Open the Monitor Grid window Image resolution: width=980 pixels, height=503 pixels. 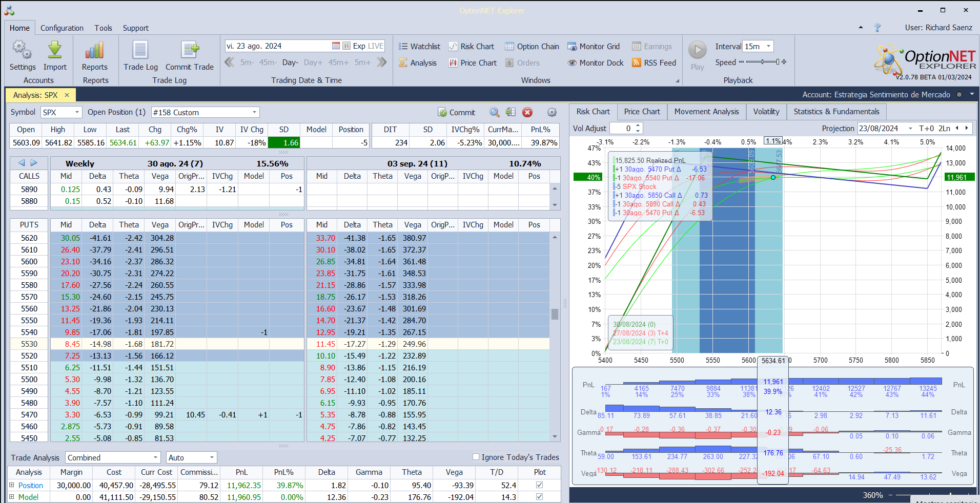(594, 47)
